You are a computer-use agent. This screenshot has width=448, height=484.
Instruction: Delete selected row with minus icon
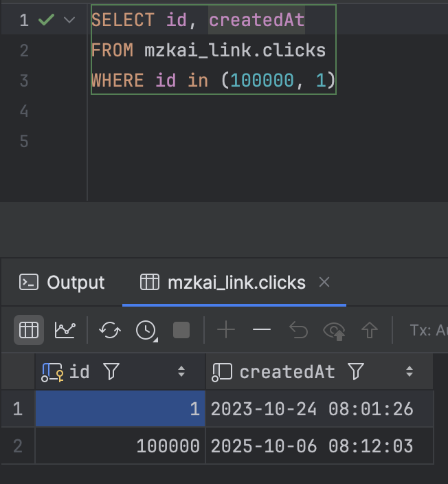(262, 331)
